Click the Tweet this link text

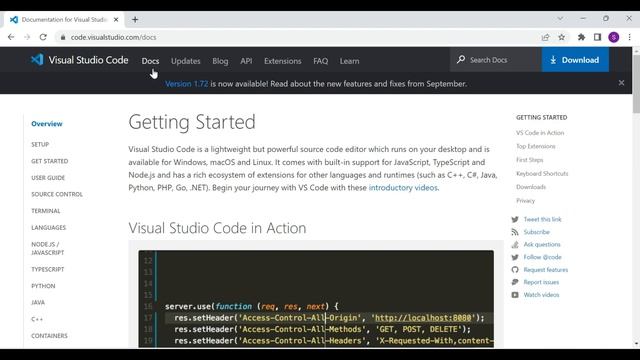(542, 220)
